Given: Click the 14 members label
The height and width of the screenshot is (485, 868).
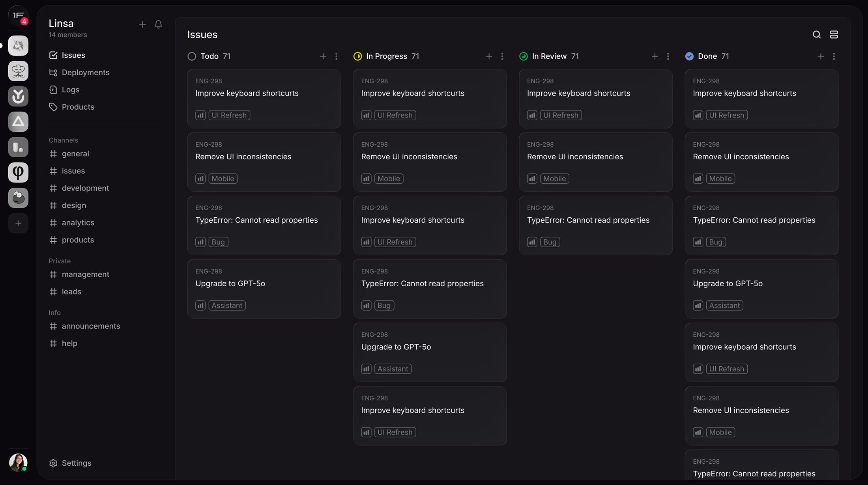Looking at the screenshot, I should point(68,35).
